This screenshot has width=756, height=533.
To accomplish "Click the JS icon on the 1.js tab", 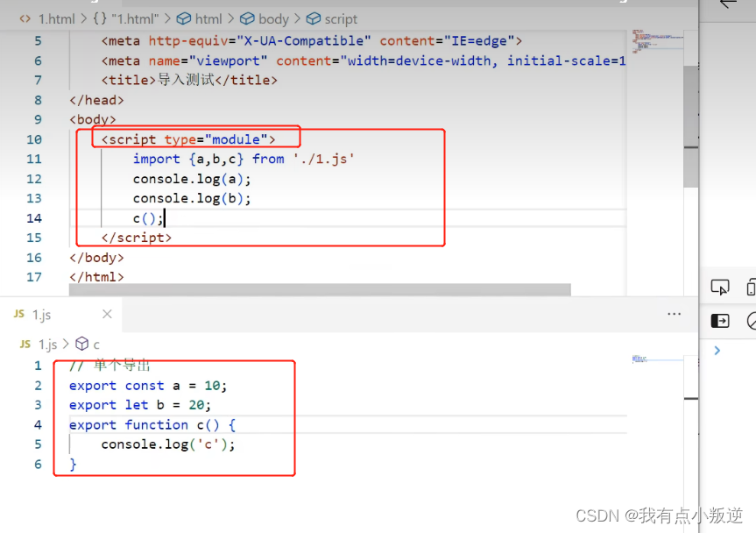I will click(18, 314).
